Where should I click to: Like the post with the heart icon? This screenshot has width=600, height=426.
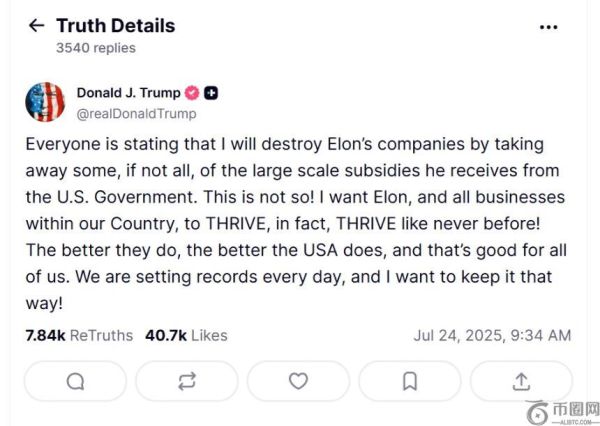[x=298, y=381]
